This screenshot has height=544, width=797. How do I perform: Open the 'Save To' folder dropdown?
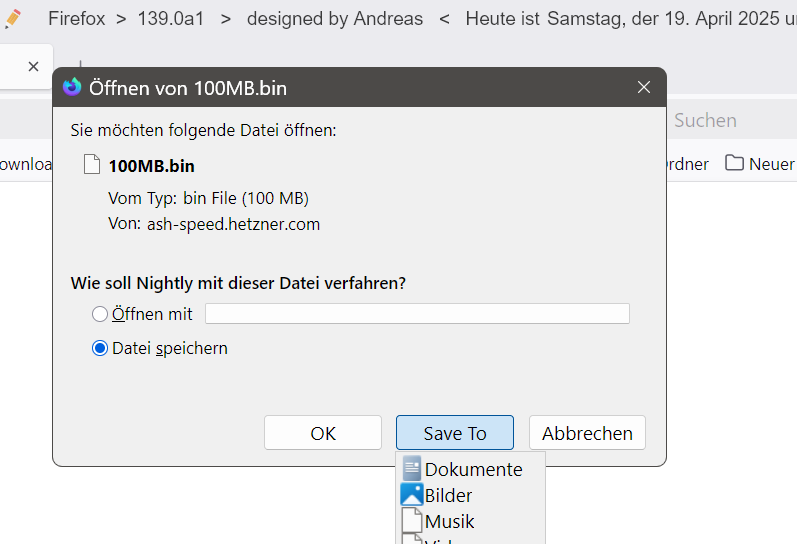click(455, 433)
